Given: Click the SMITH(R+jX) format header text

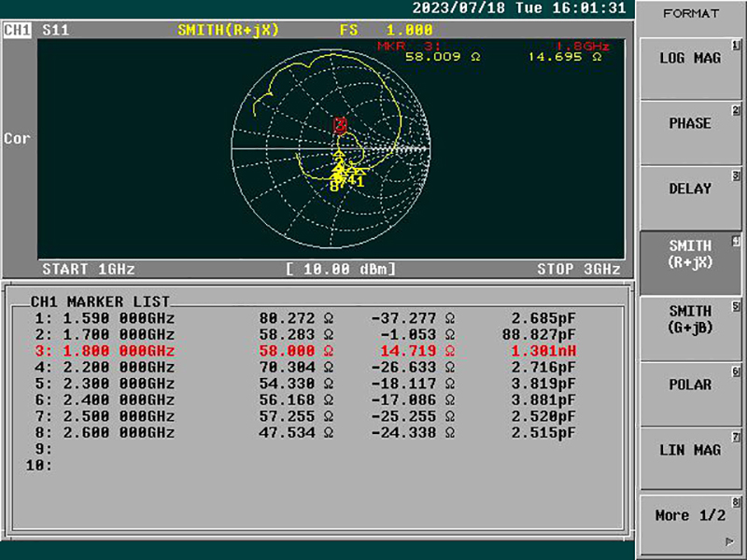Looking at the screenshot, I should (228, 30).
